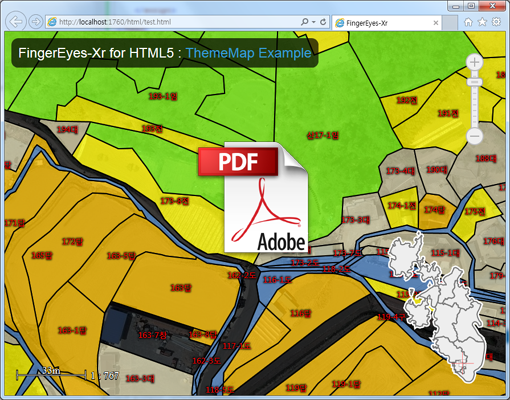This screenshot has width=510, height=400.
Task: Click the Internet Explorer page icon in address bar
Action: point(52,22)
